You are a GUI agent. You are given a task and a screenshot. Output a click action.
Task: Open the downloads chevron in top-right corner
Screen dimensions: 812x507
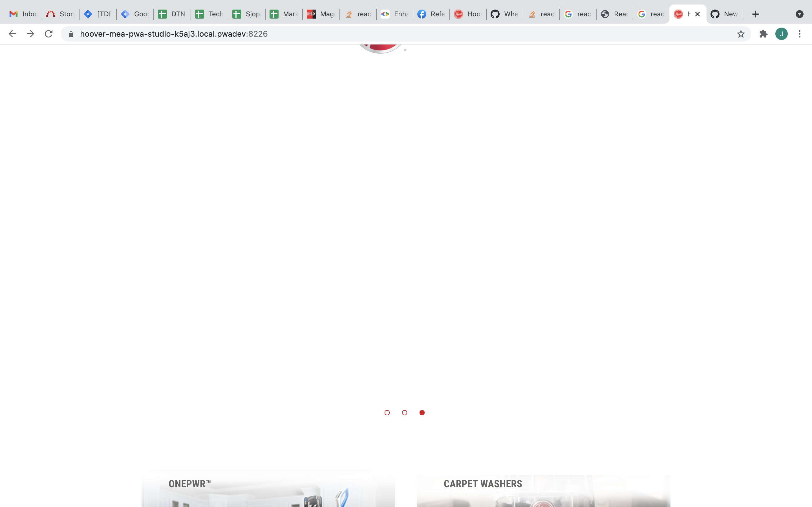pos(800,14)
